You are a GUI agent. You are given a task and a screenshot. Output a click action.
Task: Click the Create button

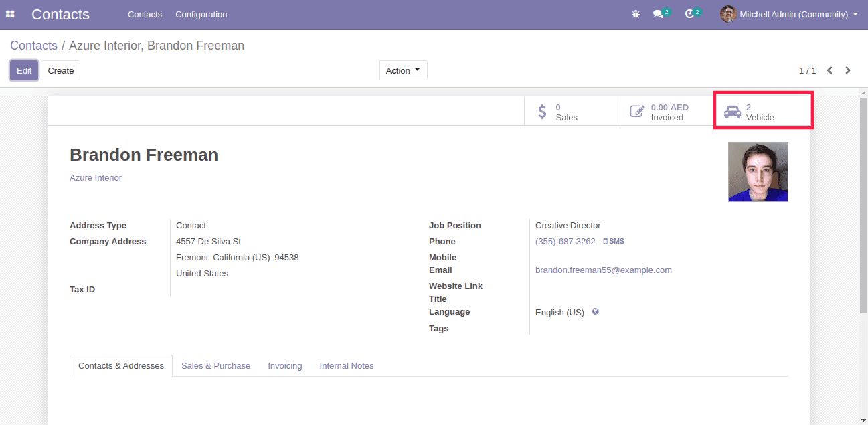pyautogui.click(x=61, y=70)
